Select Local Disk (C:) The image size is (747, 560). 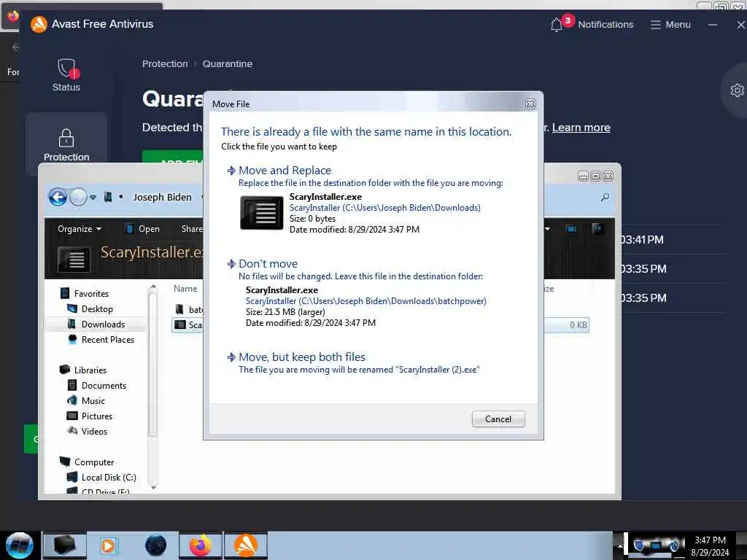pos(101,477)
